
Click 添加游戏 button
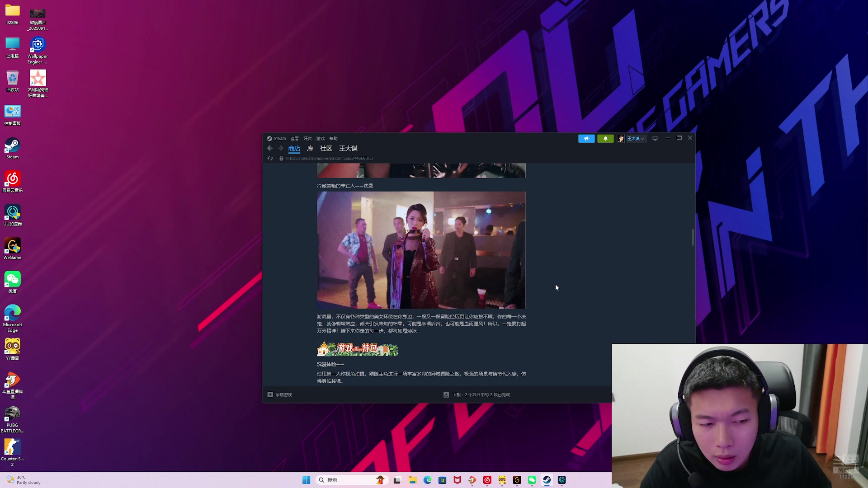pyautogui.click(x=280, y=394)
